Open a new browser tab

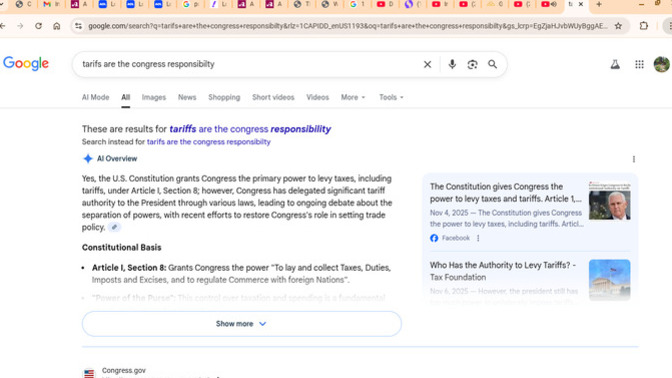pos(599,4)
